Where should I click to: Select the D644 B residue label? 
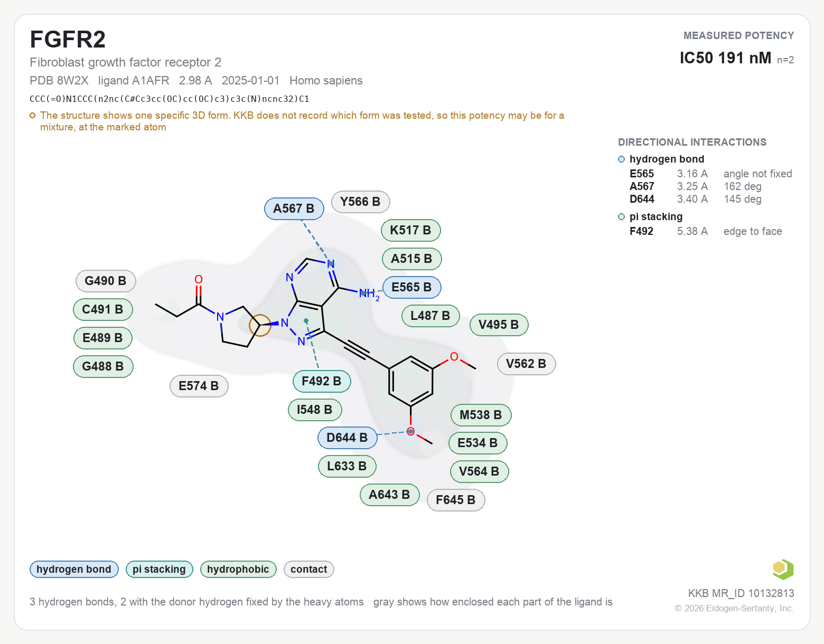(347, 438)
